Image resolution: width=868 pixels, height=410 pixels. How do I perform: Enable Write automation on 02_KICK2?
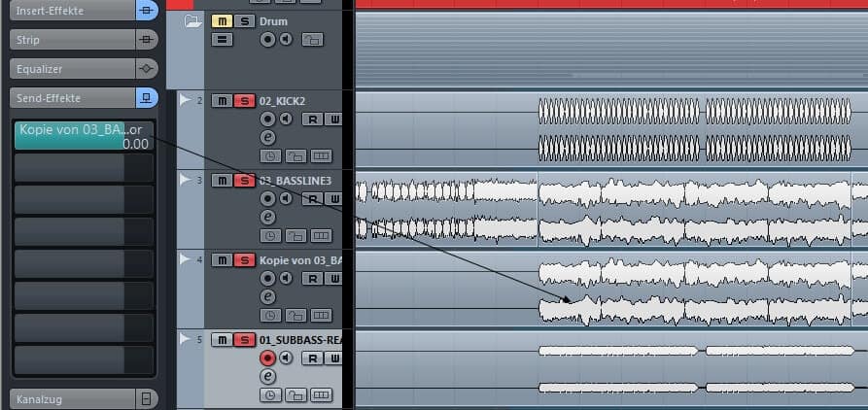click(333, 119)
